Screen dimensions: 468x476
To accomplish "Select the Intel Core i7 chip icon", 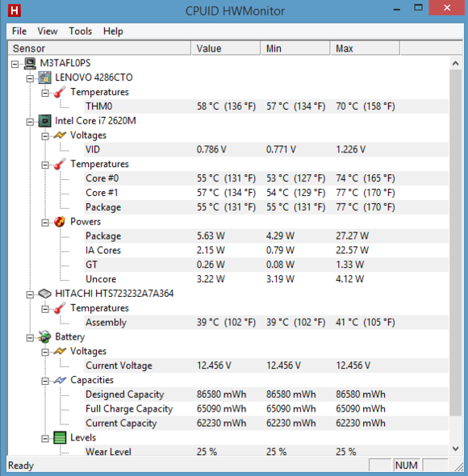I will (x=45, y=121).
